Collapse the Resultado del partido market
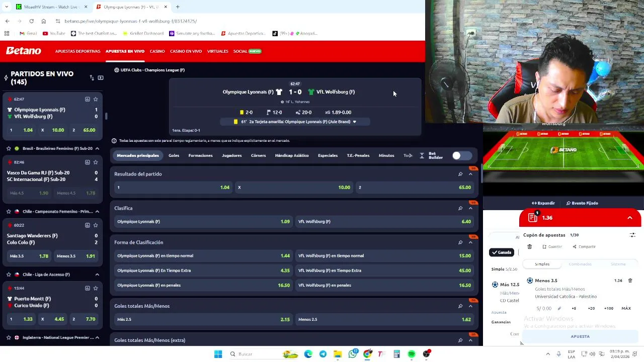644x362 pixels. [x=470, y=174]
